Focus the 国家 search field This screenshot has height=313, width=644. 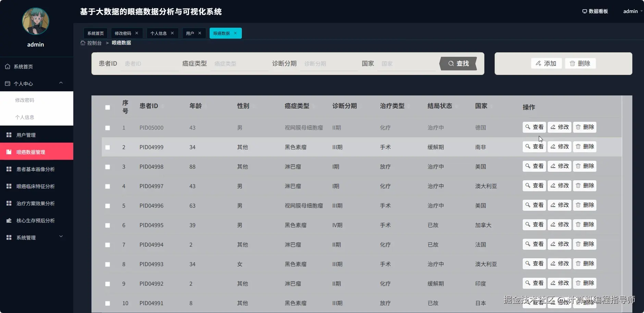click(x=407, y=64)
